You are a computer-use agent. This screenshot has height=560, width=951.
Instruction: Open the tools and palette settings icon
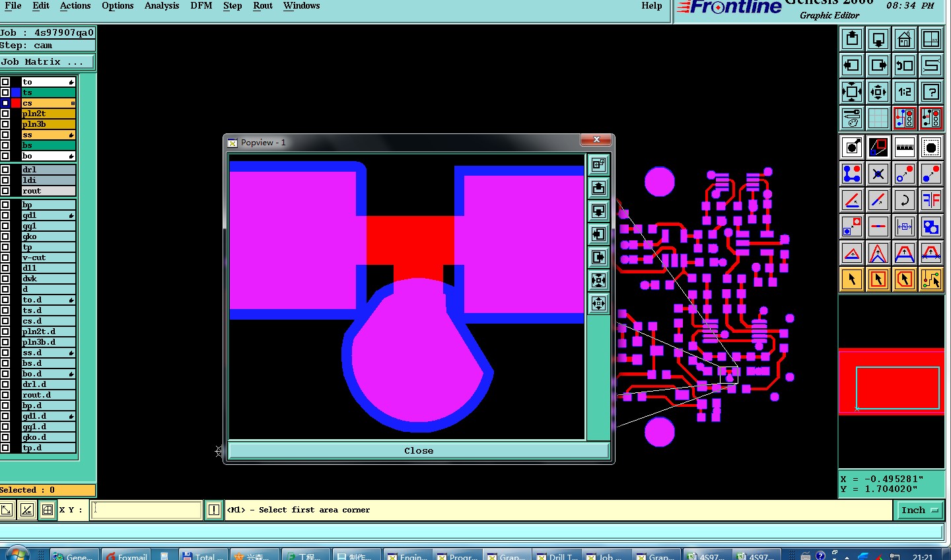click(852, 118)
